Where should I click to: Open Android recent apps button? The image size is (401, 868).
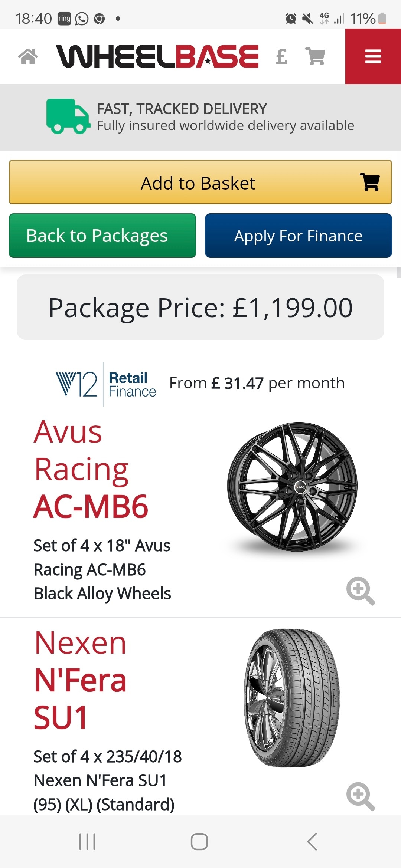(87, 841)
